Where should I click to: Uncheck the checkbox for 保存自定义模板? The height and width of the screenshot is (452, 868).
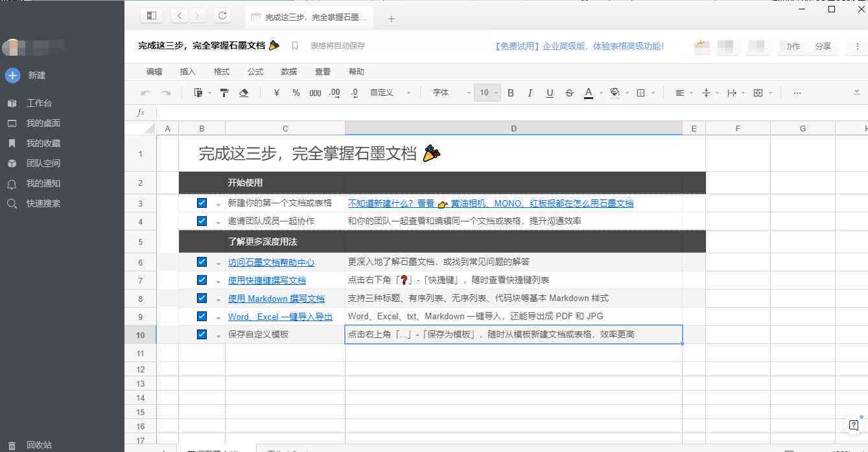click(202, 335)
